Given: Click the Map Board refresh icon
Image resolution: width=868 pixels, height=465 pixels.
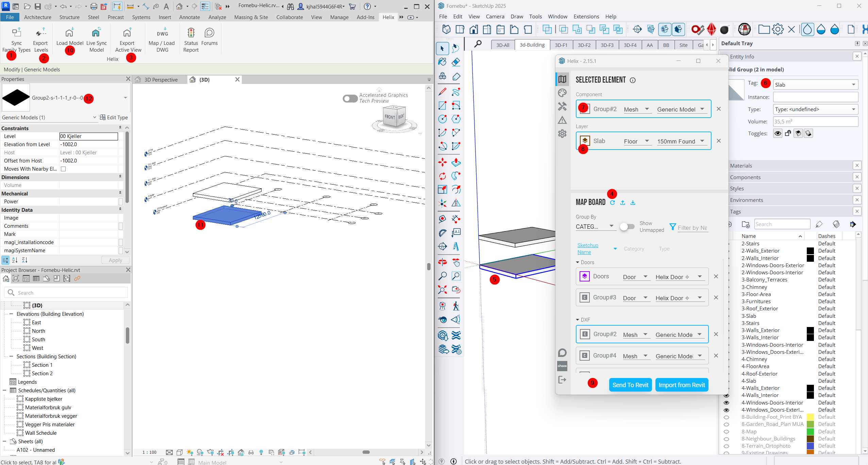Looking at the screenshot, I should pyautogui.click(x=612, y=203).
